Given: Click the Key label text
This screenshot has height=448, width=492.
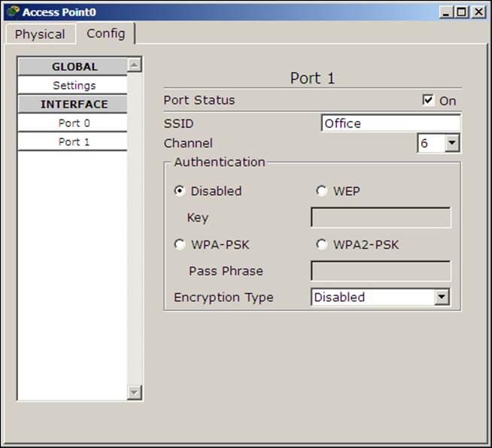Looking at the screenshot, I should 198,218.
